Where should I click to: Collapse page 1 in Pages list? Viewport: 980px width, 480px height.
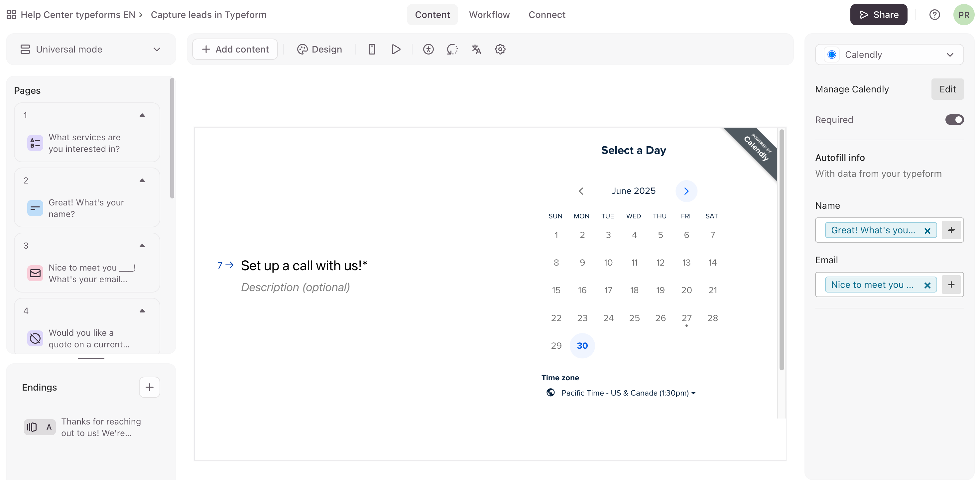coord(142,115)
